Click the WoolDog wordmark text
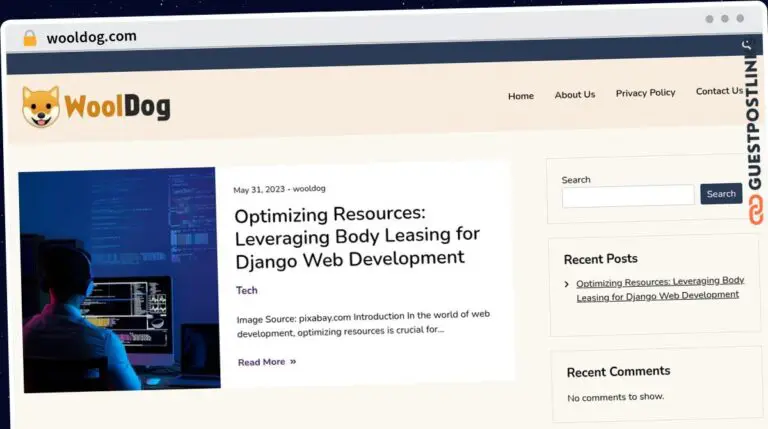Screen dimensions: 768x429 [x=117, y=106]
